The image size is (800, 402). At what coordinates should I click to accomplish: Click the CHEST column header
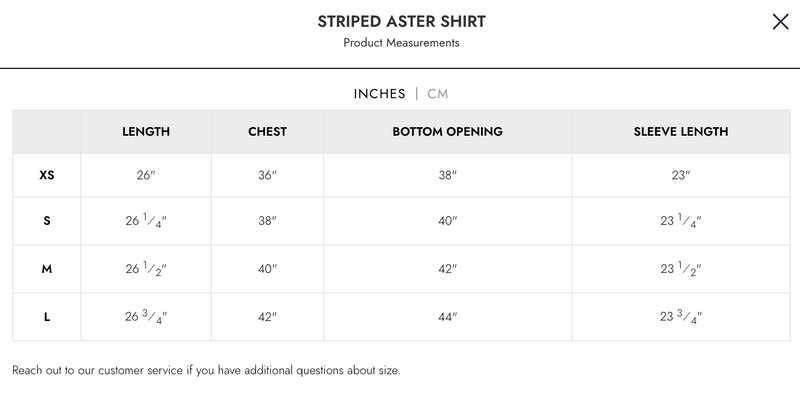pos(267,131)
